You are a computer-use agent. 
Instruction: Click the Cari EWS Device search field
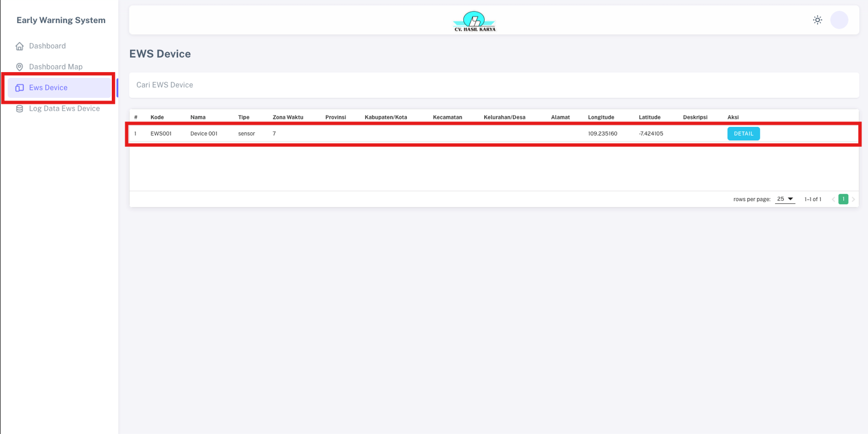[x=493, y=85]
